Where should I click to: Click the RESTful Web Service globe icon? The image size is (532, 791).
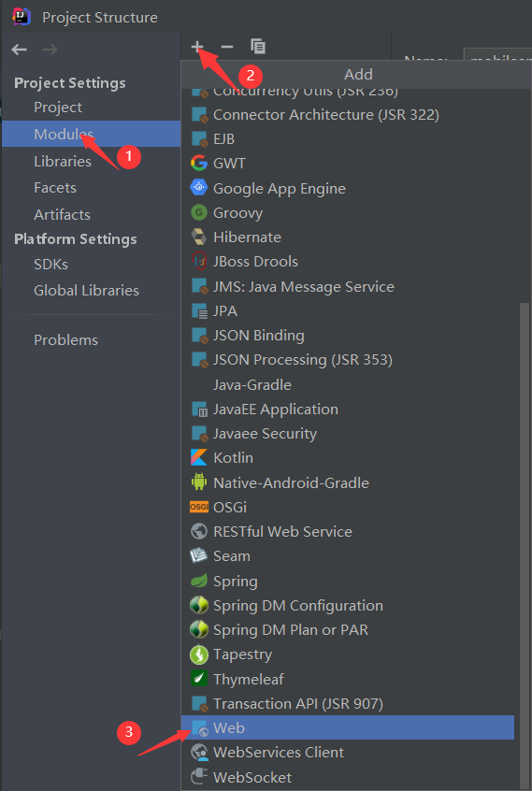click(199, 531)
